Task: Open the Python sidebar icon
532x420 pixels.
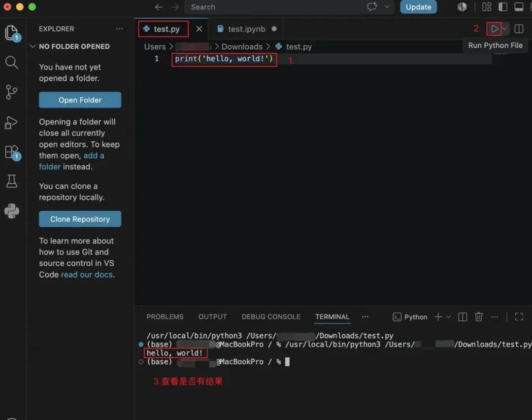Action: tap(12, 211)
